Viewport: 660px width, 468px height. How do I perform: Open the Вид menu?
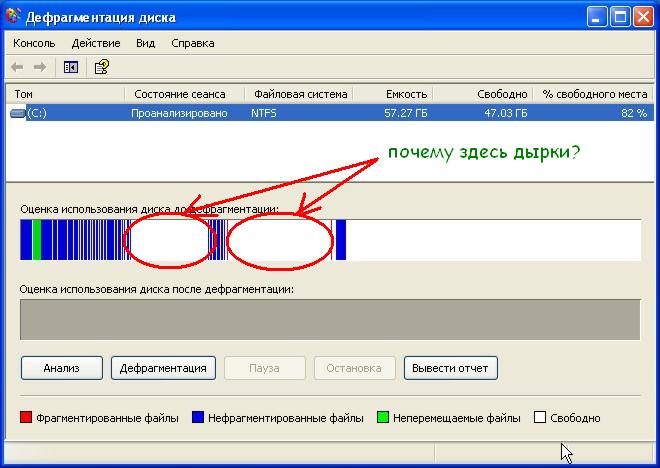(146, 43)
